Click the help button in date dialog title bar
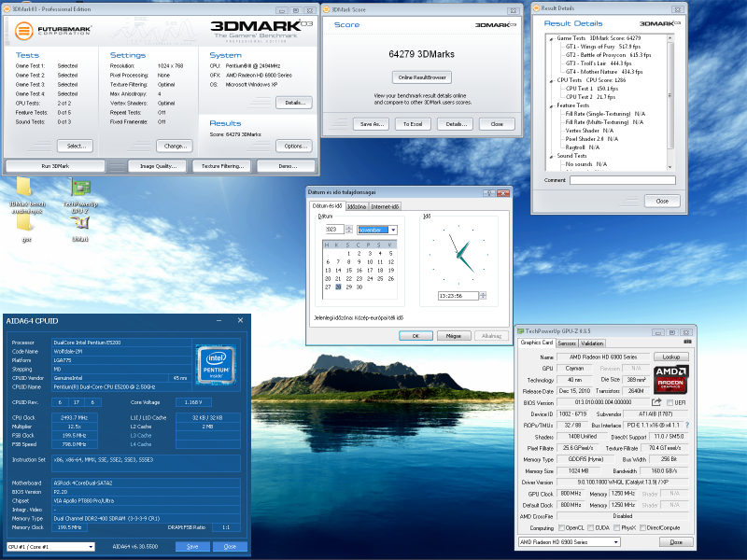 point(488,193)
